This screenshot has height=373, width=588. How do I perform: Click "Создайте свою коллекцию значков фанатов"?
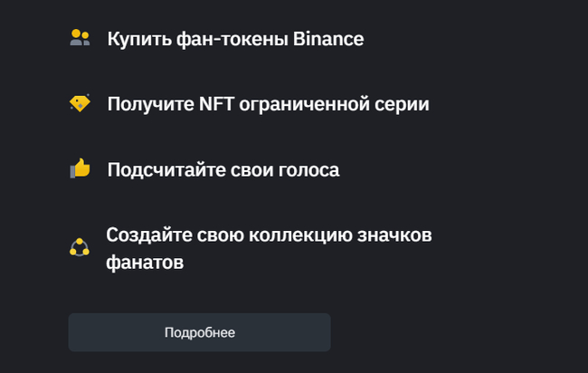(x=269, y=248)
